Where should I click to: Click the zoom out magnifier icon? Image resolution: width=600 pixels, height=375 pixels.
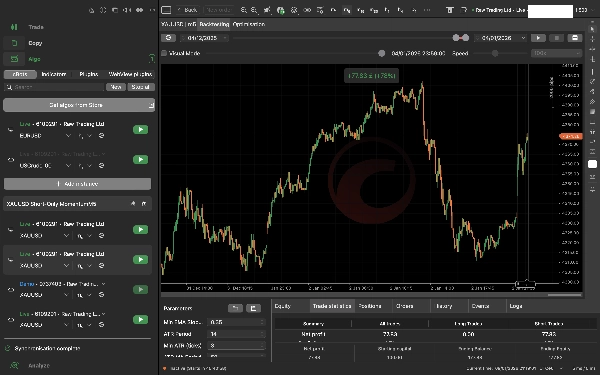[x=254, y=10]
